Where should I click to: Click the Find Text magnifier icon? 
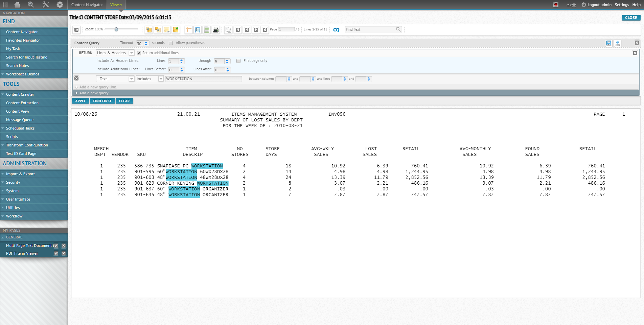pyautogui.click(x=398, y=29)
